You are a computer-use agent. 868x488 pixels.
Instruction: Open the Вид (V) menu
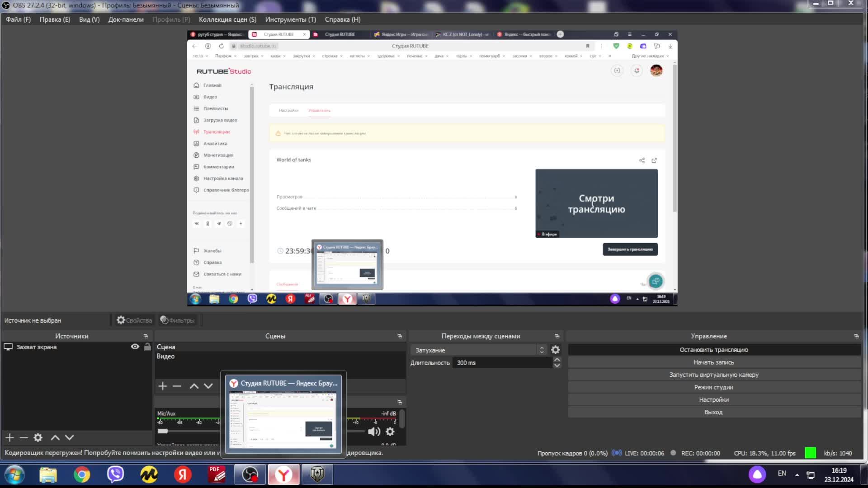tap(89, 19)
